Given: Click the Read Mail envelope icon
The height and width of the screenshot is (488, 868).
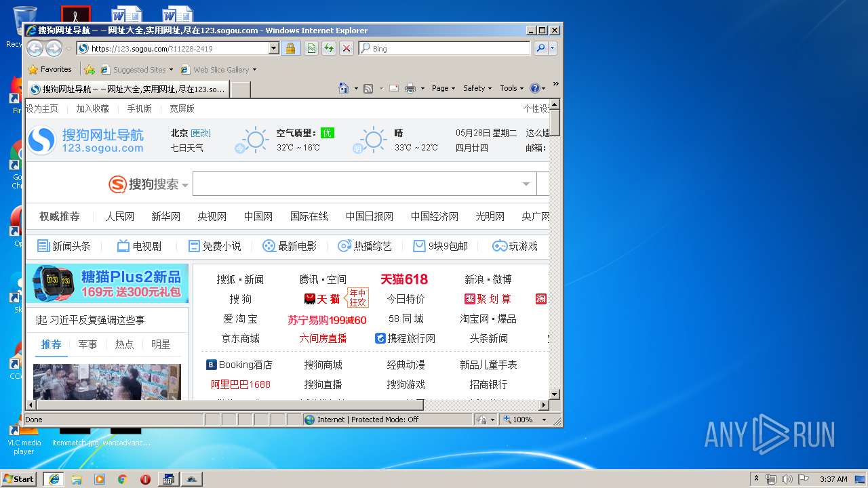Looking at the screenshot, I should tap(394, 88).
